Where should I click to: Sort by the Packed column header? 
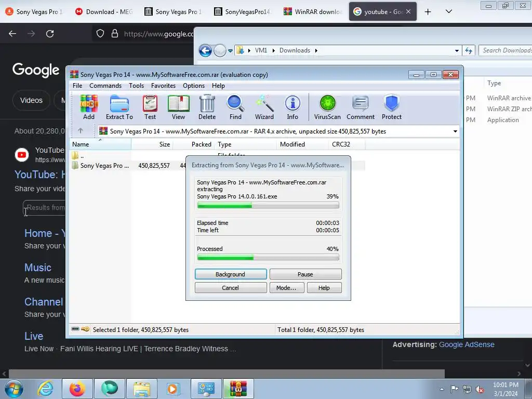(x=194, y=144)
